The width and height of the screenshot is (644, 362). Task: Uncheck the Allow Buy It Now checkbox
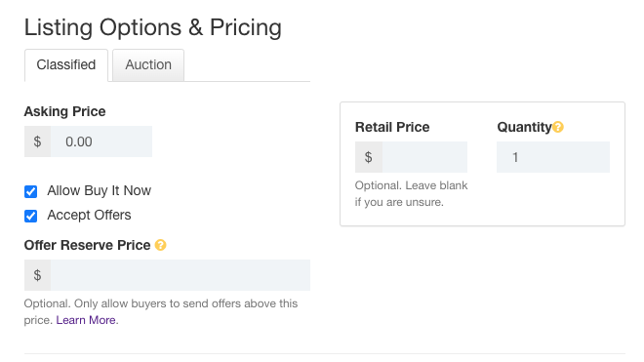[31, 191]
